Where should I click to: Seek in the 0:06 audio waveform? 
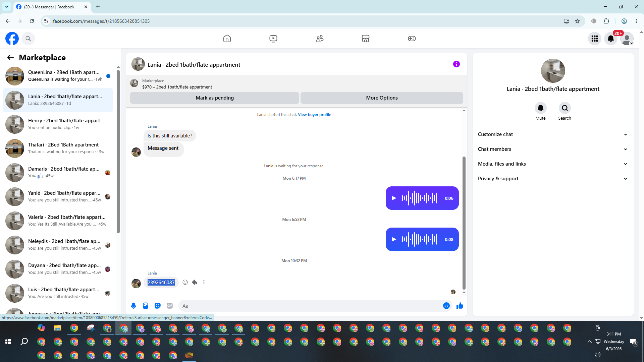coord(419,198)
